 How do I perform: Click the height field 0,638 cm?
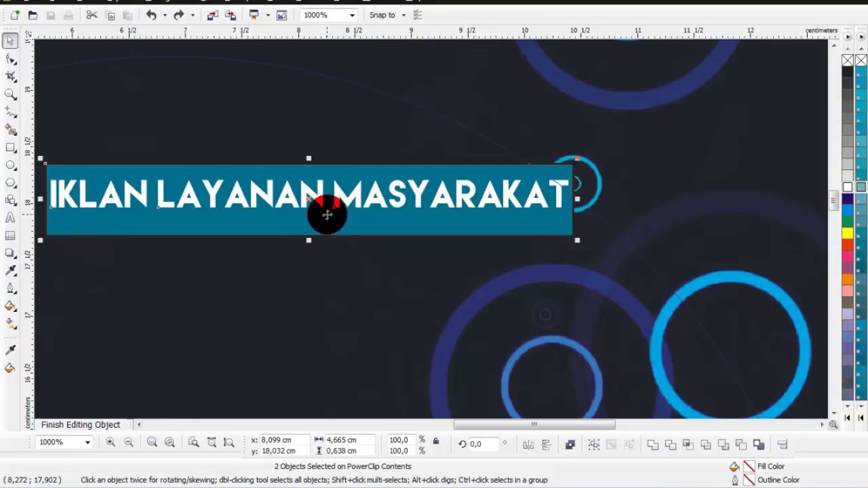click(x=351, y=451)
